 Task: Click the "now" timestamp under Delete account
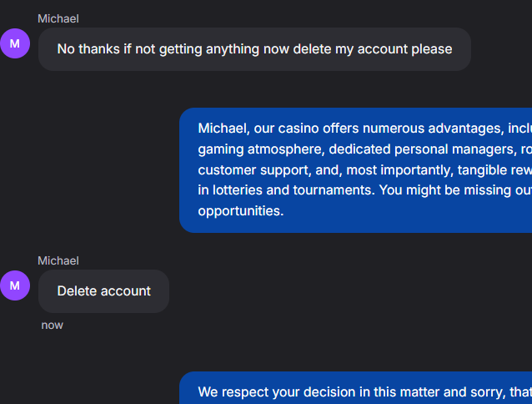tap(53, 326)
